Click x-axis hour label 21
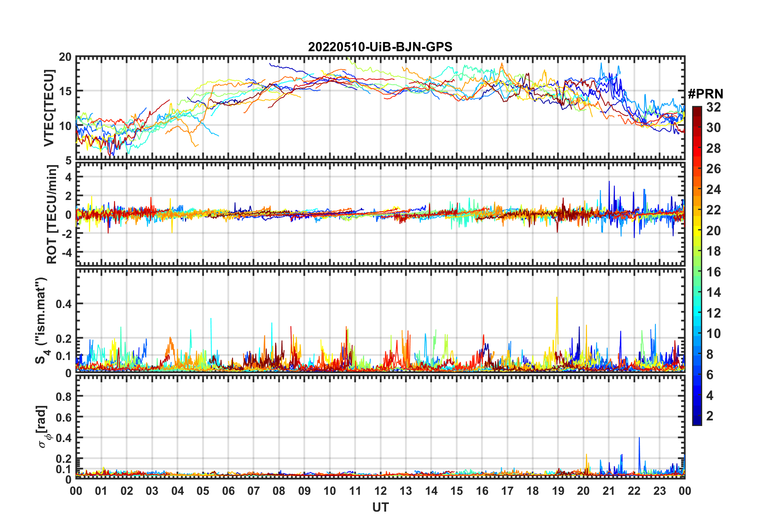The image size is (761, 532). [609, 491]
